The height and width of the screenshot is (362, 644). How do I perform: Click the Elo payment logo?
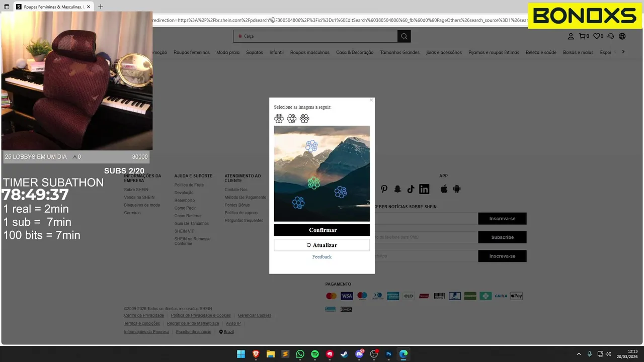[x=408, y=296]
